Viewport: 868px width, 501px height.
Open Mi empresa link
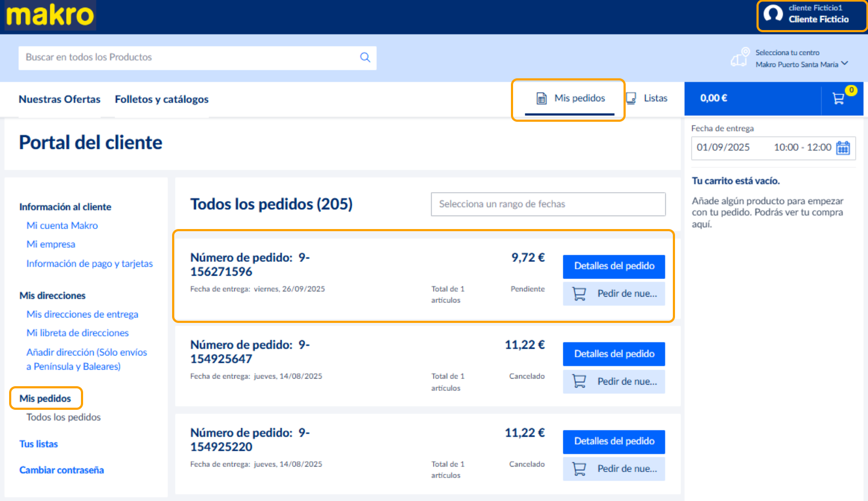pos(51,245)
